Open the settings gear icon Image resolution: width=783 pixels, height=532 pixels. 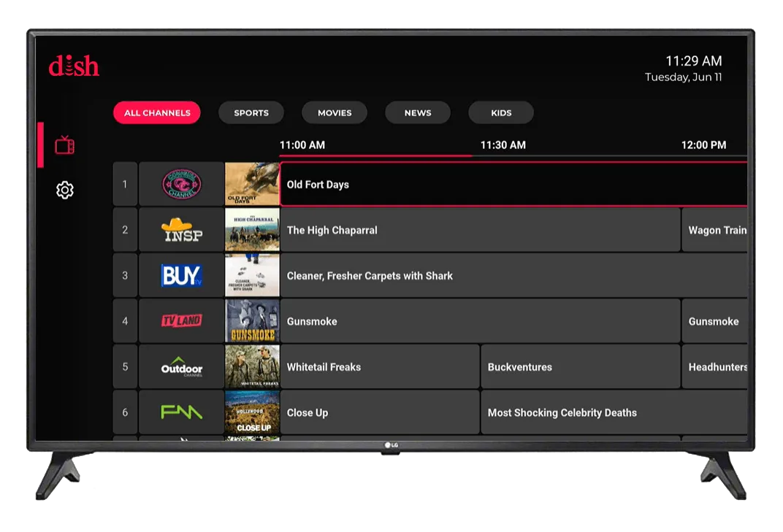pyautogui.click(x=65, y=190)
